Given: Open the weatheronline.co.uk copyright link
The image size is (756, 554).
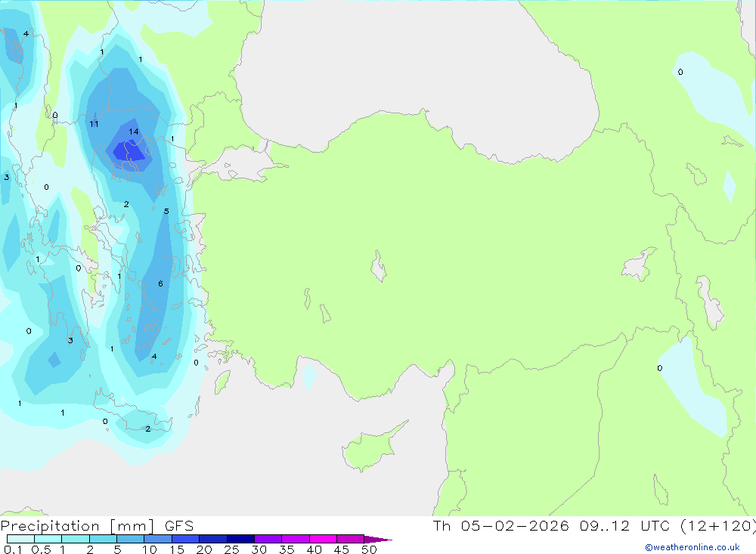Looking at the screenshot, I should pyautogui.click(x=692, y=547).
